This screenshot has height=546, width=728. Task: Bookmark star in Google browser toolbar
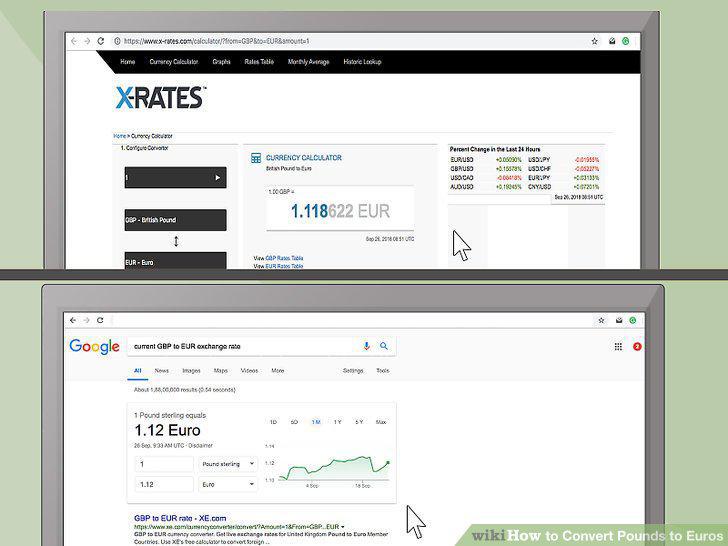click(601, 320)
